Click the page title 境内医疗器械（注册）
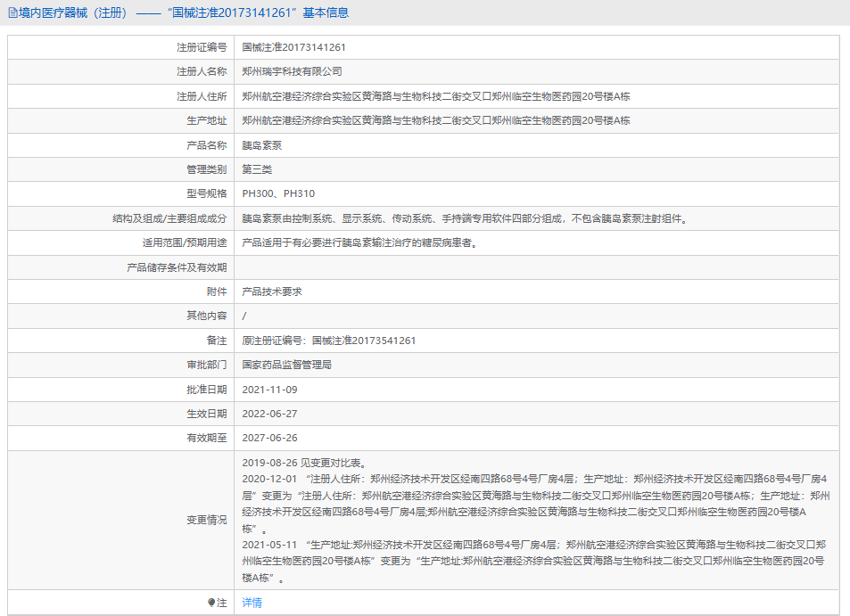Screen dimensions: 850x616 (x=74, y=12)
